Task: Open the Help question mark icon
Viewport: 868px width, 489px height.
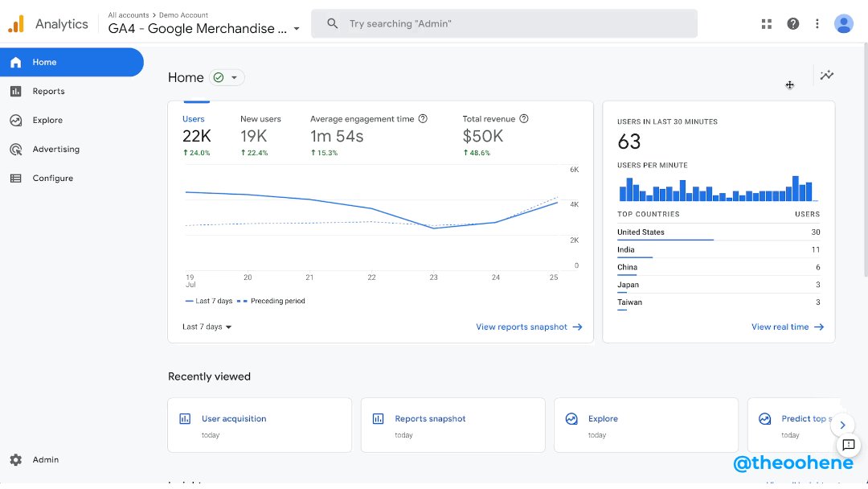Action: pyautogui.click(x=792, y=24)
